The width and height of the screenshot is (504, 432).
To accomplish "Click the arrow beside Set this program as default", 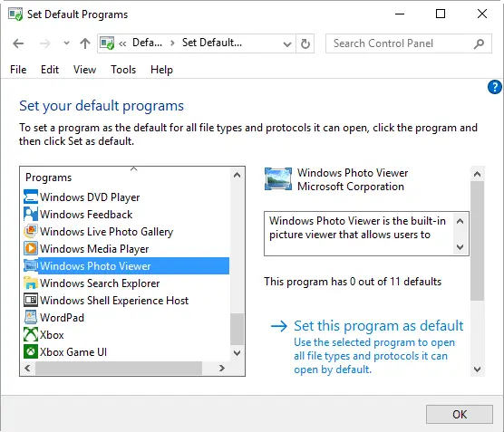I will (279, 326).
